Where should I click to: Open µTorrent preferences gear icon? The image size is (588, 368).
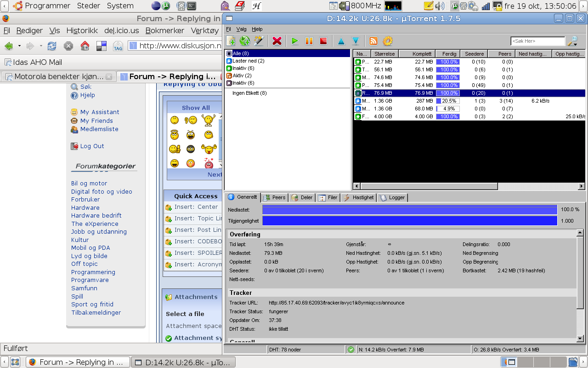tap(388, 41)
